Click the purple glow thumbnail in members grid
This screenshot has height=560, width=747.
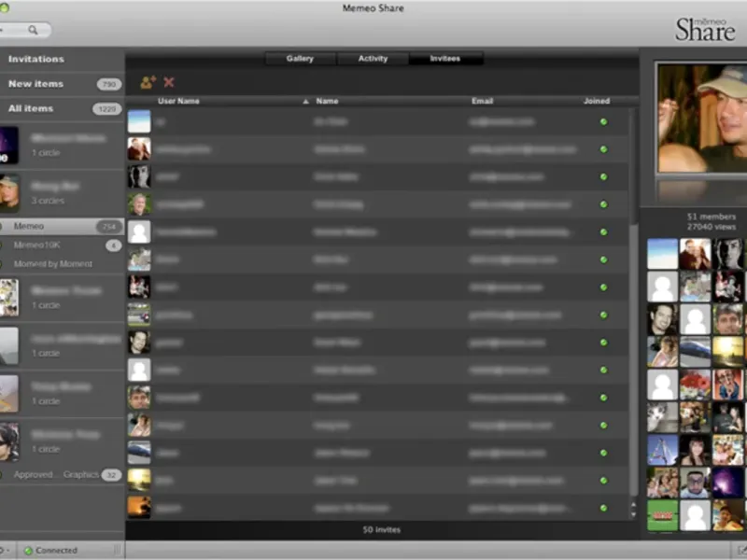(x=728, y=483)
